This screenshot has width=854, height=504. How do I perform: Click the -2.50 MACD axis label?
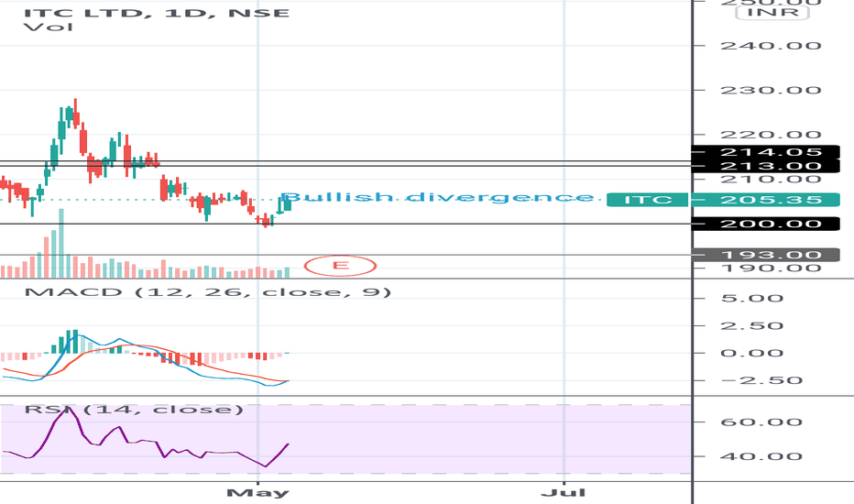point(761,380)
